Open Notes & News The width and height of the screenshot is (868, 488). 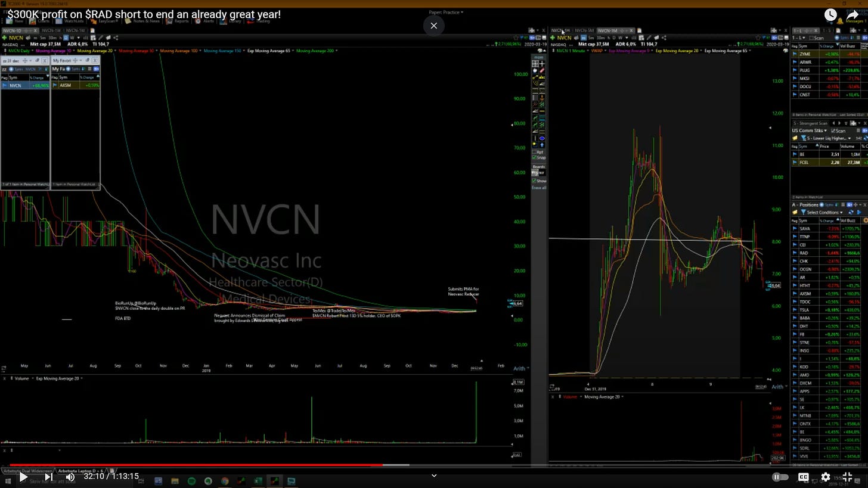143,21
